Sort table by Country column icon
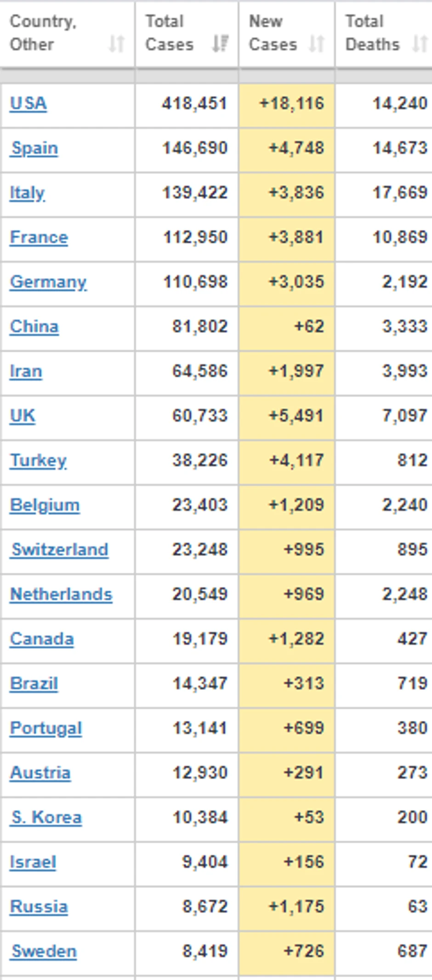The height and width of the screenshot is (980, 432). coord(116,44)
